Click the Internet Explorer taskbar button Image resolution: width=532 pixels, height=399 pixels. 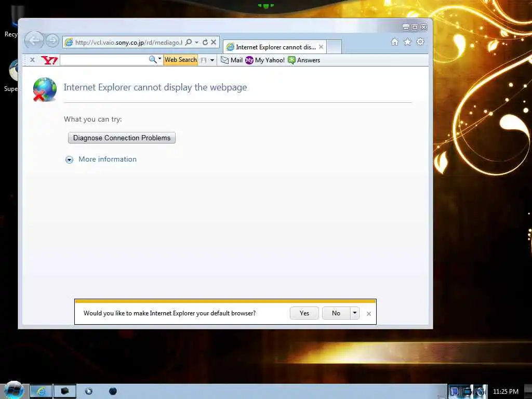click(41, 391)
